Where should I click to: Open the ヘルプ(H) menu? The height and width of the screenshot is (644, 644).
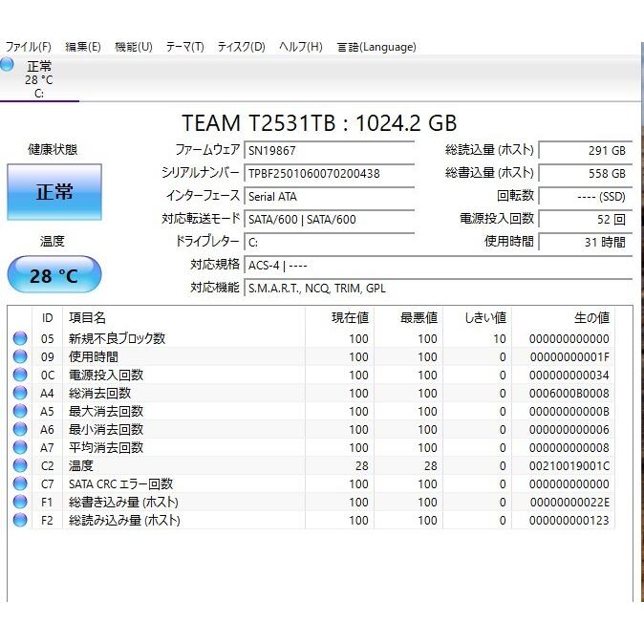pos(301,47)
